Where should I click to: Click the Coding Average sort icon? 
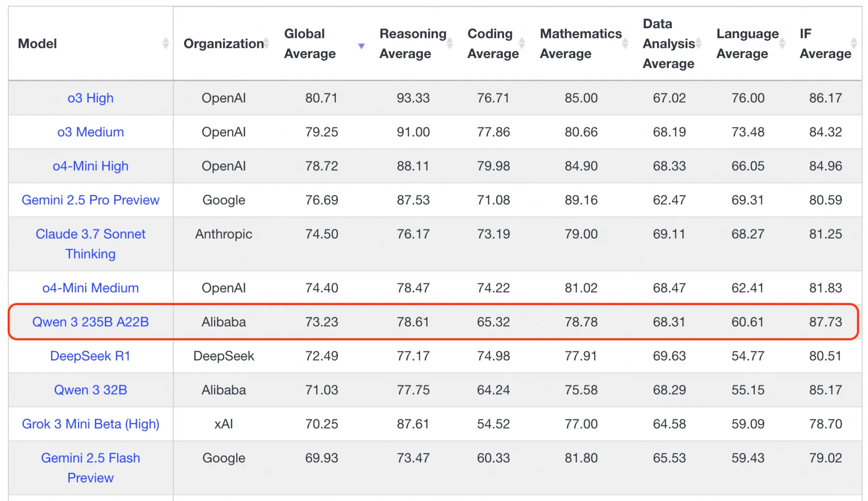coord(522,44)
